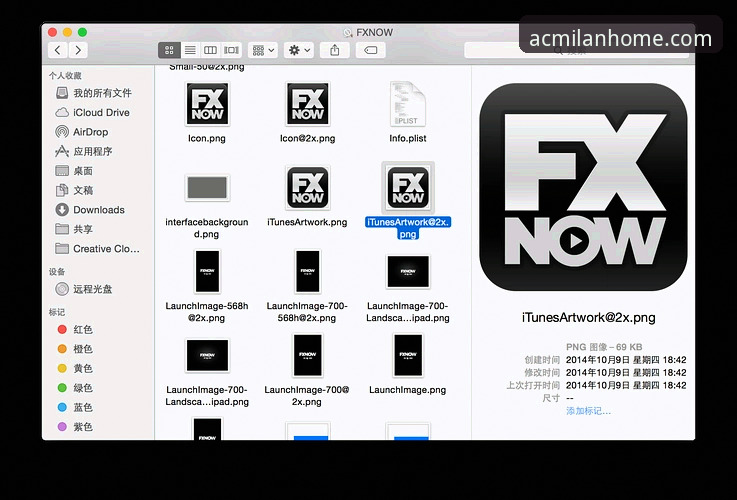Switch to icon view mode
This screenshot has height=500, width=737.
click(x=169, y=50)
